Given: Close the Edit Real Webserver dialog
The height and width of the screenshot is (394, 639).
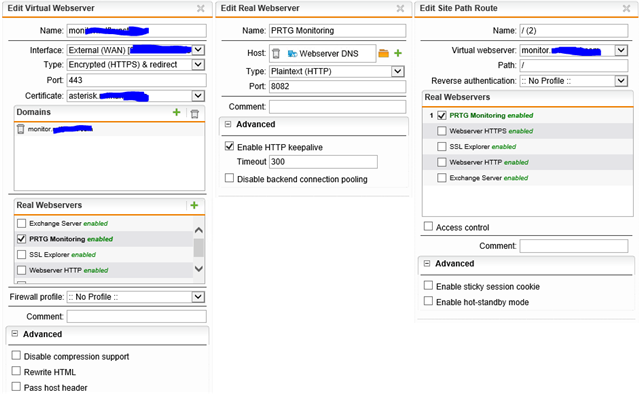Looking at the screenshot, I should click(400, 9).
